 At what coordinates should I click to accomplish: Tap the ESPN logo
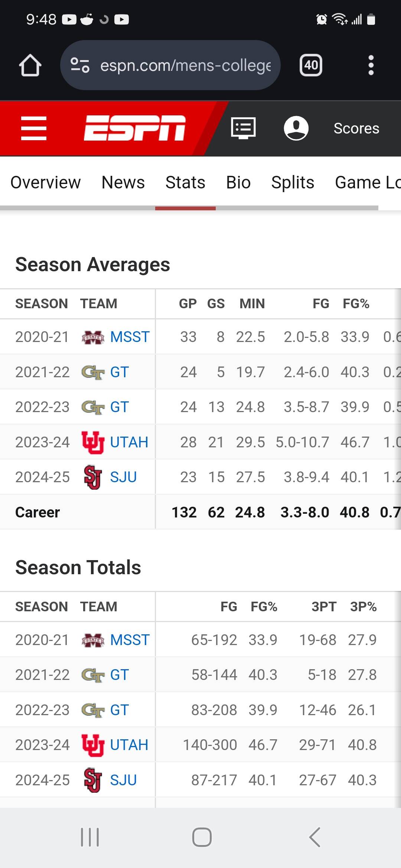(134, 128)
